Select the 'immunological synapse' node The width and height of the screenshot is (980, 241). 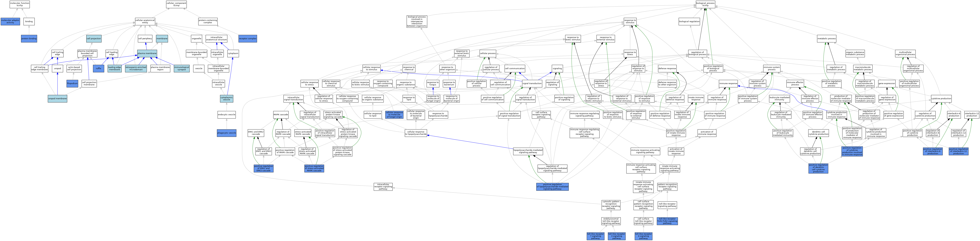[x=181, y=69]
